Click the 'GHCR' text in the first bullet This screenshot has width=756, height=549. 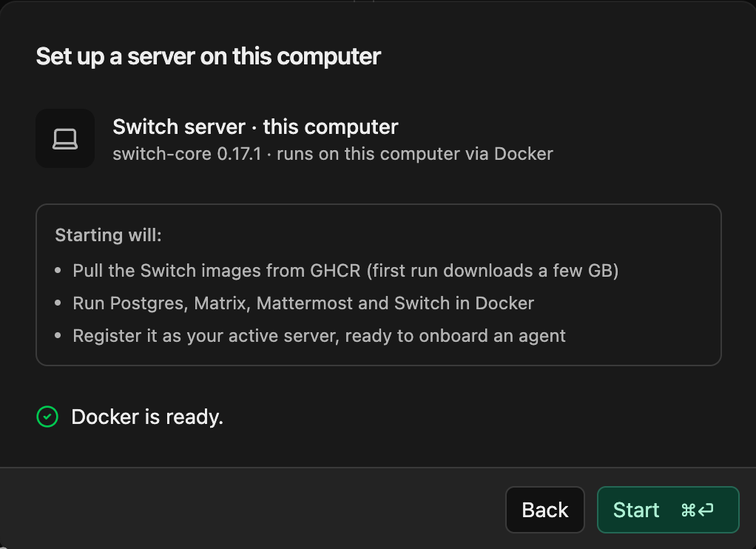(x=335, y=271)
